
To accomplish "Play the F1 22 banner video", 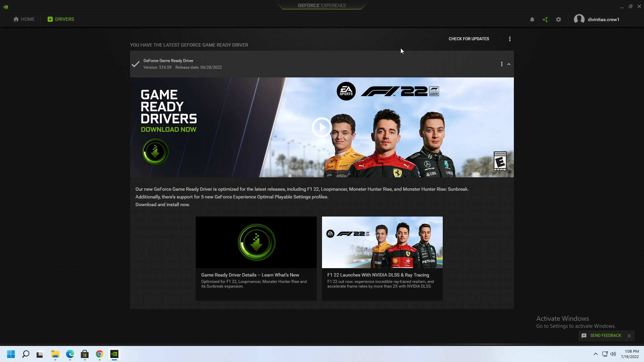I will [322, 127].
